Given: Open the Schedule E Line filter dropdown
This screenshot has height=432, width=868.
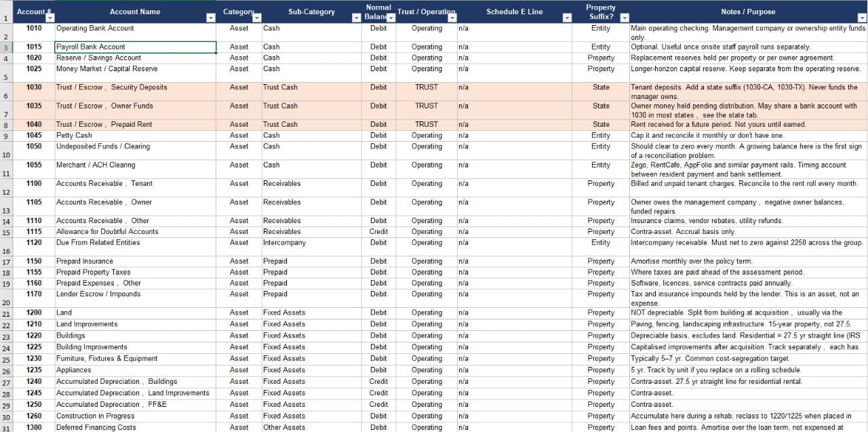Looking at the screenshot, I should point(567,18).
